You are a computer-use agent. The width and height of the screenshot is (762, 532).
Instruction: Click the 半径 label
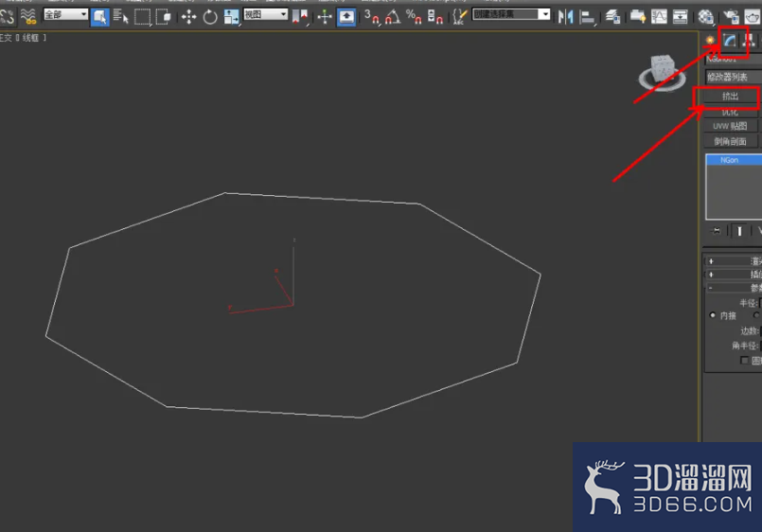click(x=749, y=303)
